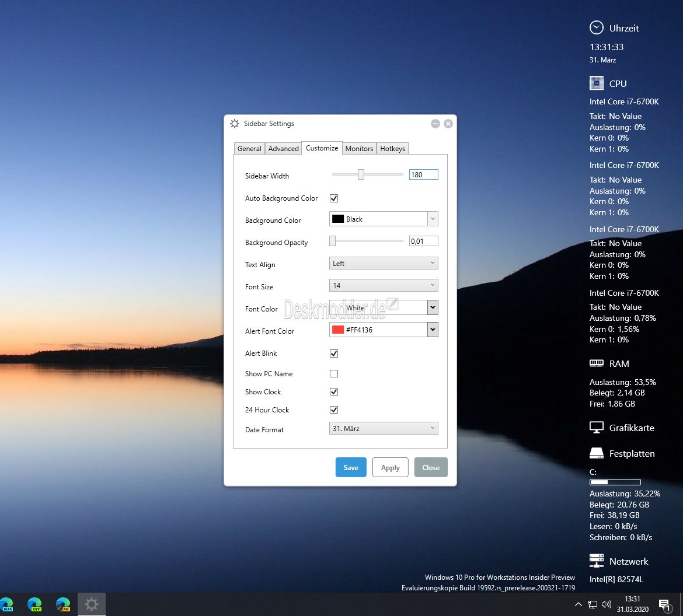Viewport: 683px width, 616px height.
Task: Click the Apply button
Action: pyautogui.click(x=391, y=467)
